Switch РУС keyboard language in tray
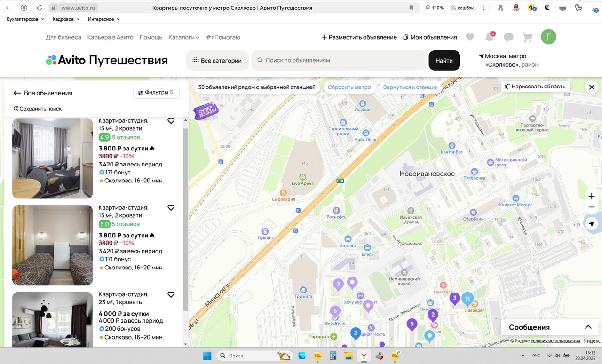This screenshot has height=364, width=602. click(x=536, y=356)
